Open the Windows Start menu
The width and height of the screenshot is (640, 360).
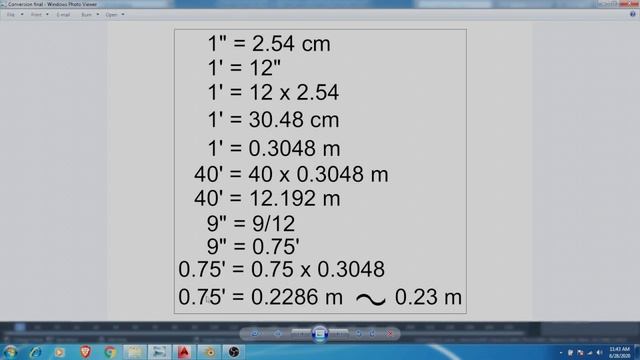tap(10, 352)
